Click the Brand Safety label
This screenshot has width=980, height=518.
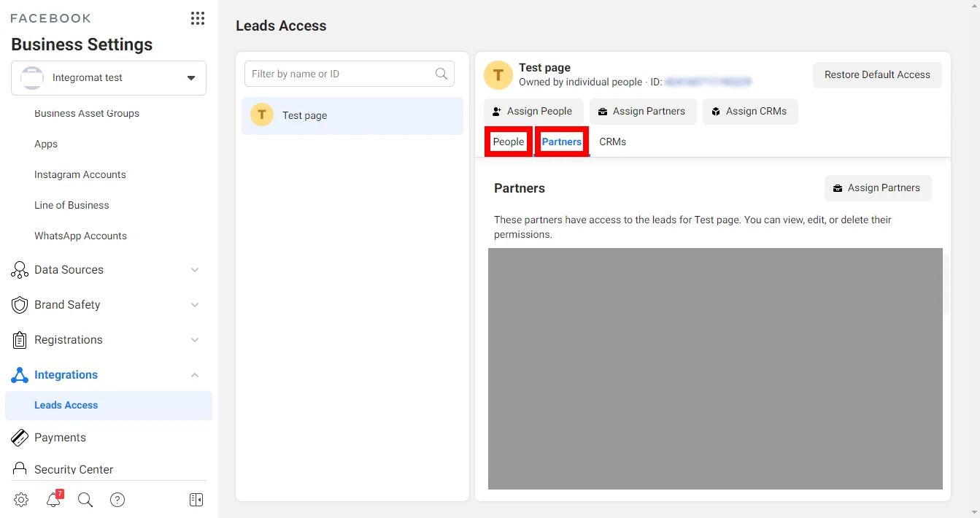(x=67, y=305)
